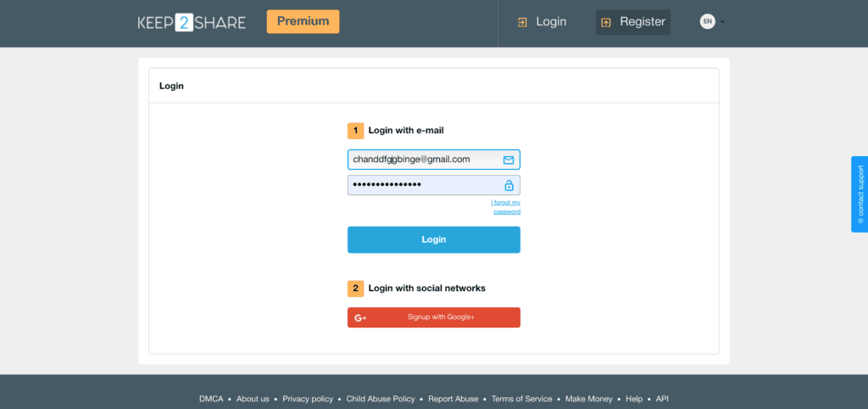The height and width of the screenshot is (409, 868).
Task: Open the Privacy policy footer link
Action: pos(308,399)
